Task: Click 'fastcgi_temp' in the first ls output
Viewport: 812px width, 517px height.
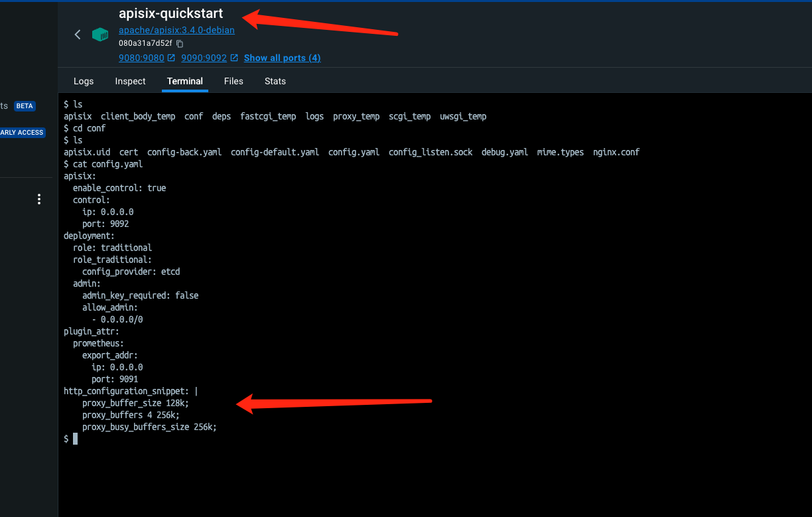Action: (x=268, y=116)
